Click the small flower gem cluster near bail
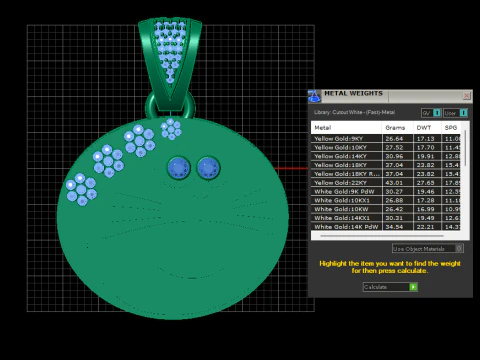The height and width of the screenshot is (360, 480). (171, 129)
